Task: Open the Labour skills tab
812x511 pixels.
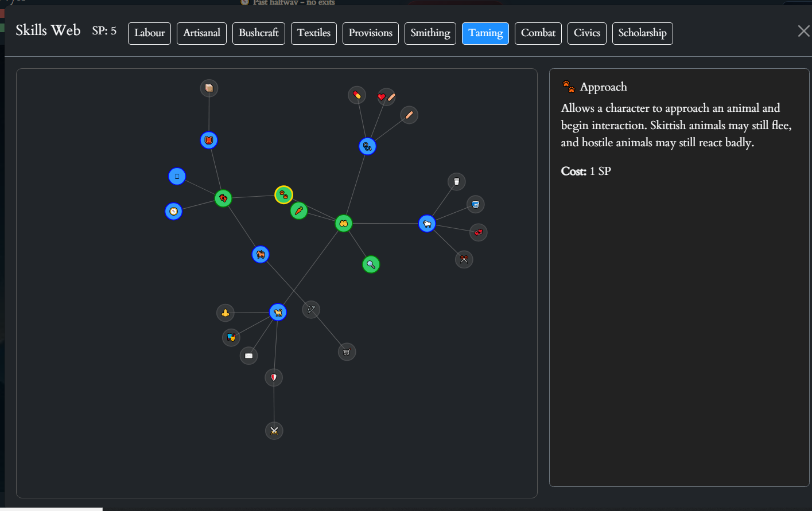Action: (149, 33)
